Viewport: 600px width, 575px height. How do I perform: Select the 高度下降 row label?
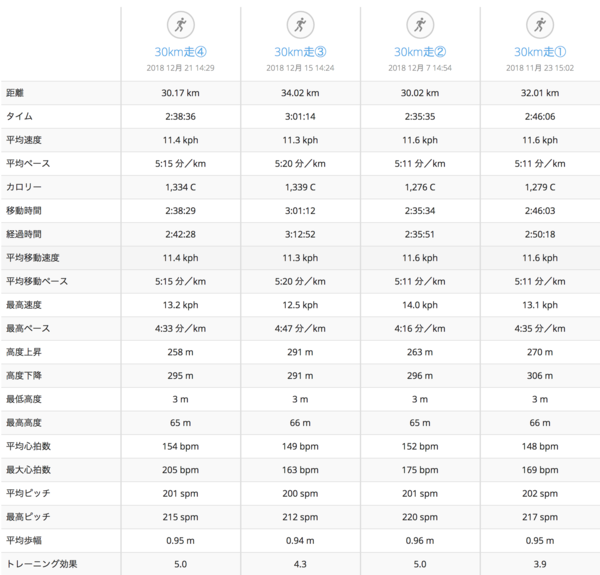tap(24, 376)
